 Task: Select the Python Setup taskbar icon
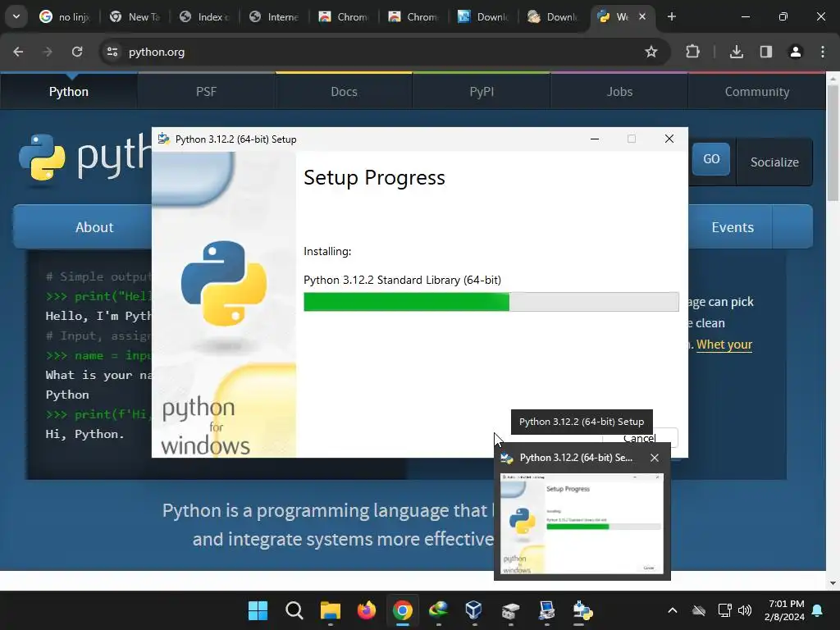(x=582, y=610)
